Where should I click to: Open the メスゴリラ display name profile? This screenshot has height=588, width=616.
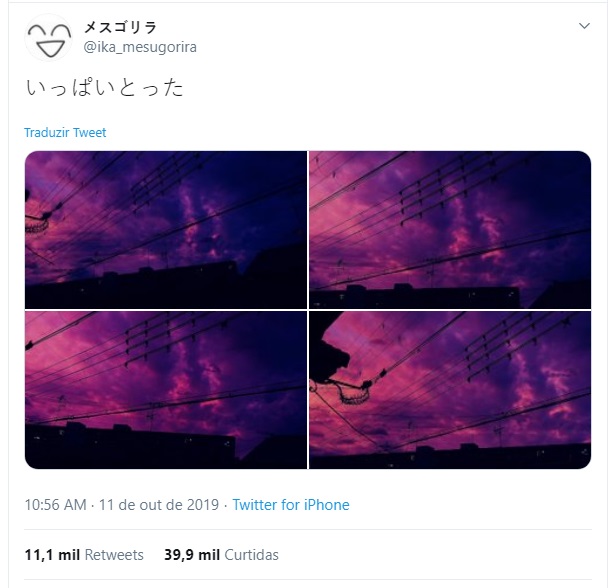click(120, 27)
